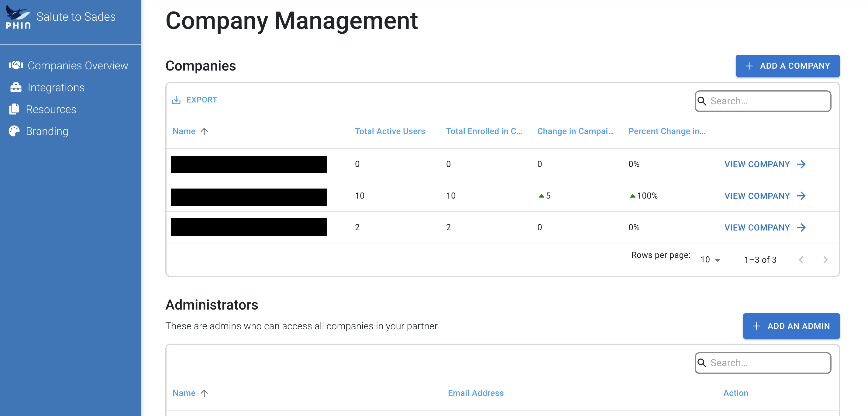Click the Company Management heading
The width and height of the screenshot is (868, 416).
[x=291, y=21]
